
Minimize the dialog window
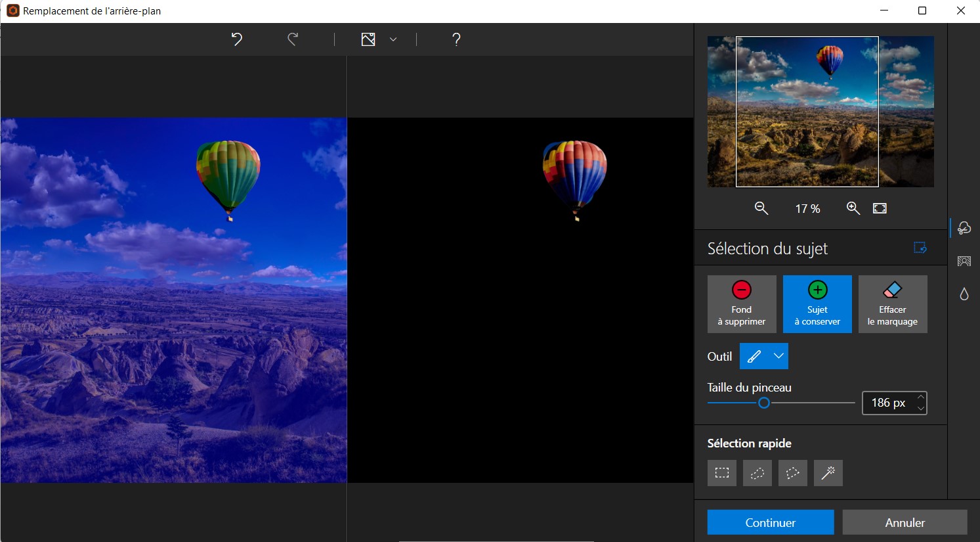point(884,11)
